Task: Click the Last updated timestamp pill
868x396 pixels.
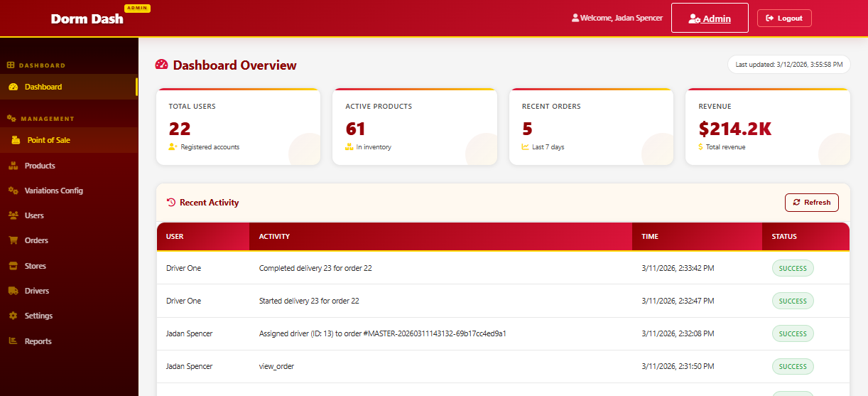Action: coord(788,64)
